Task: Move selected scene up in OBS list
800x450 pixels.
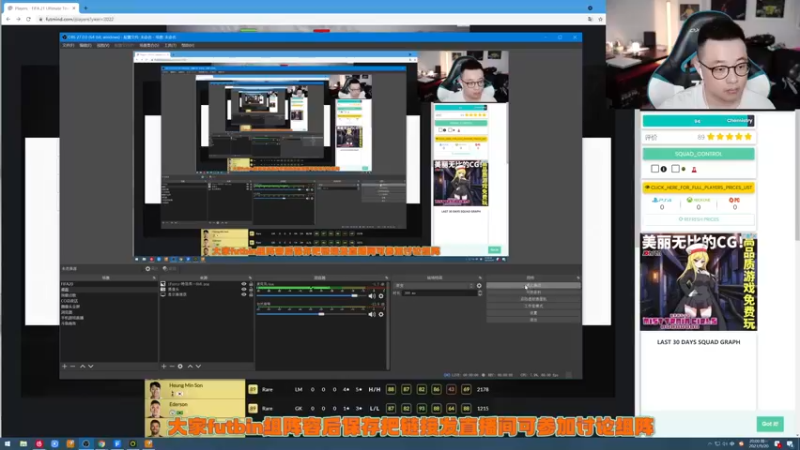Action: click(82, 366)
